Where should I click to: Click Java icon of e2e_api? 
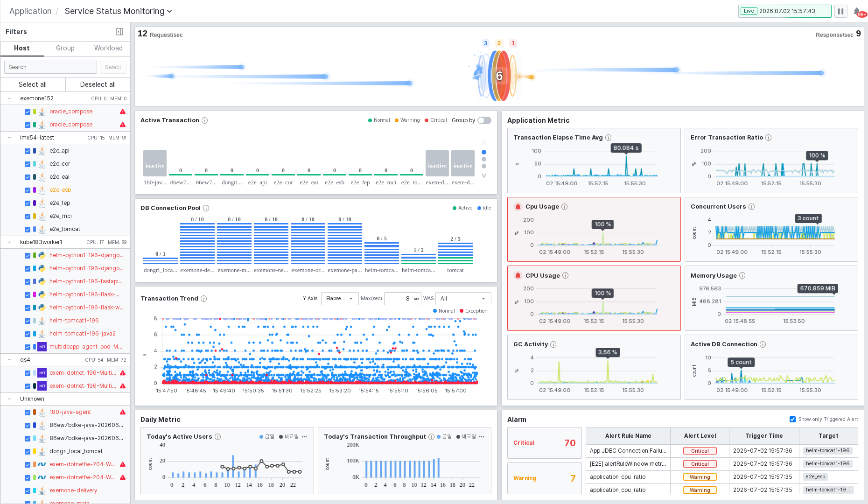[x=42, y=151]
